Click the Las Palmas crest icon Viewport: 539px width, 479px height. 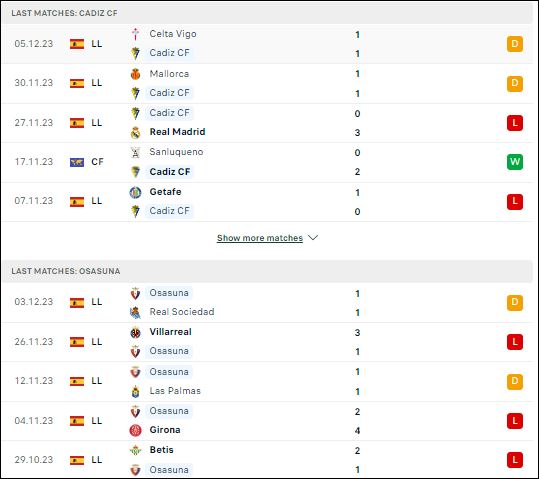135,391
